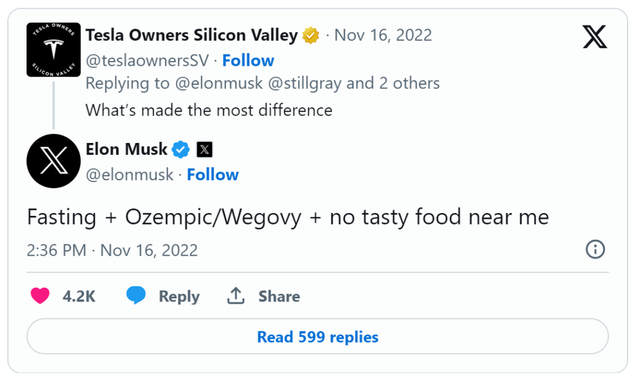Click the Reply text label
The image size is (640, 382).
click(x=179, y=296)
